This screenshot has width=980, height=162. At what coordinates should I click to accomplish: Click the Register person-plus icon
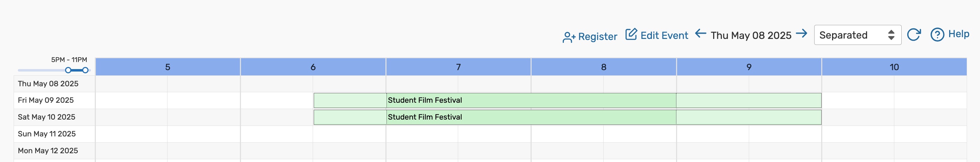[568, 37]
